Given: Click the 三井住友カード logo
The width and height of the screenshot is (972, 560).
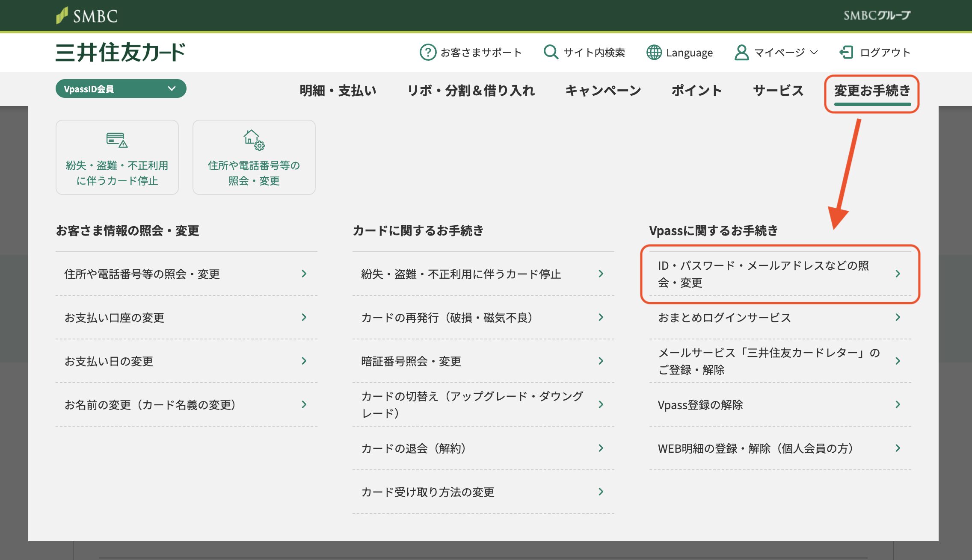Looking at the screenshot, I should [121, 52].
